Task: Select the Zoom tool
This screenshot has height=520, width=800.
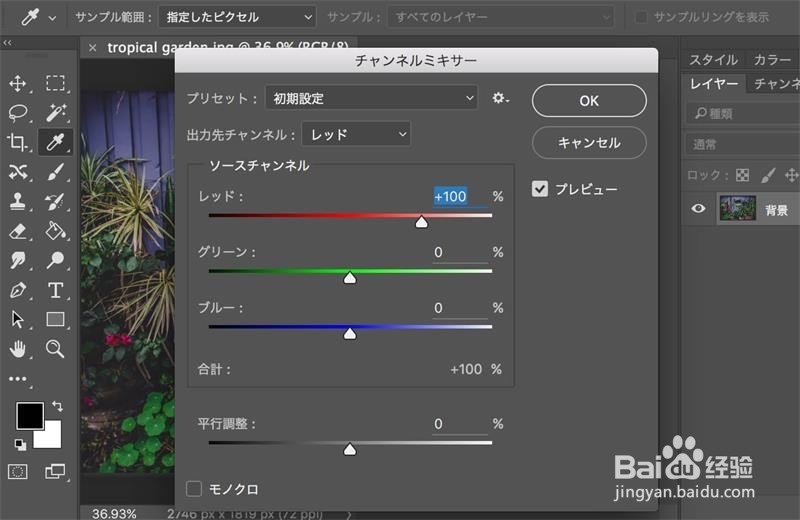Action: pos(55,349)
